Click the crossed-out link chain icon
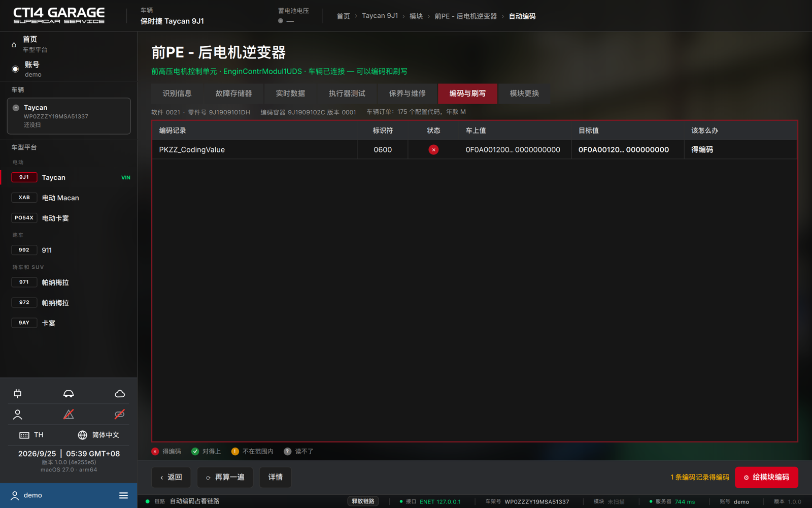 [x=120, y=415]
